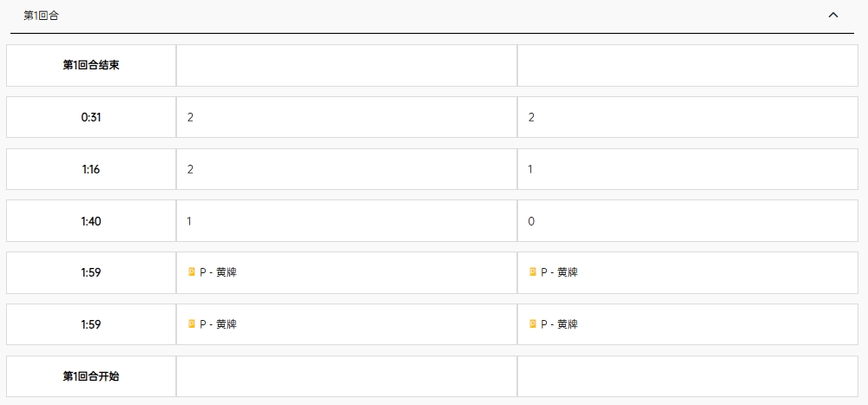Image resolution: width=868 pixels, height=405 pixels.
Task: Click the left score 1 in the 1:40 row
Action: [189, 221]
